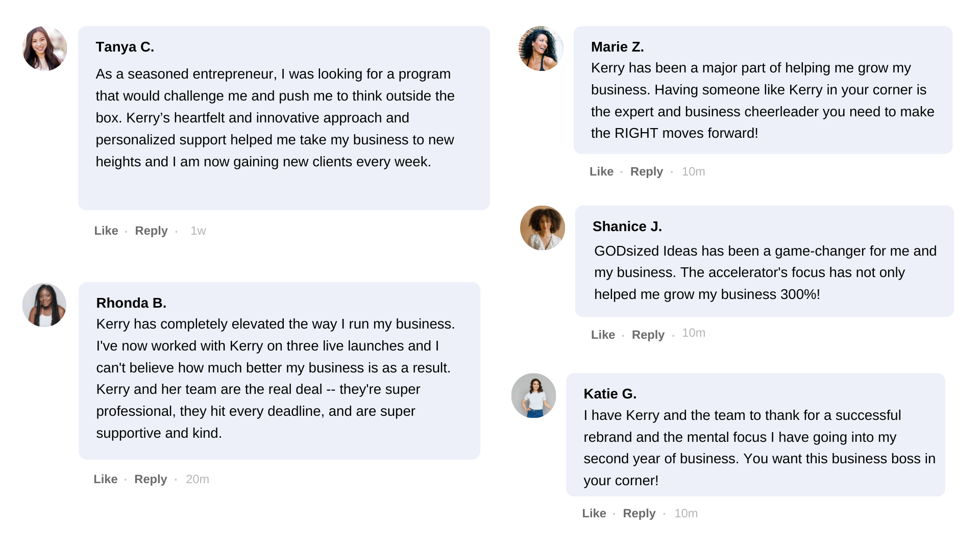Open Shanice J.'s profile photo

pyautogui.click(x=543, y=228)
